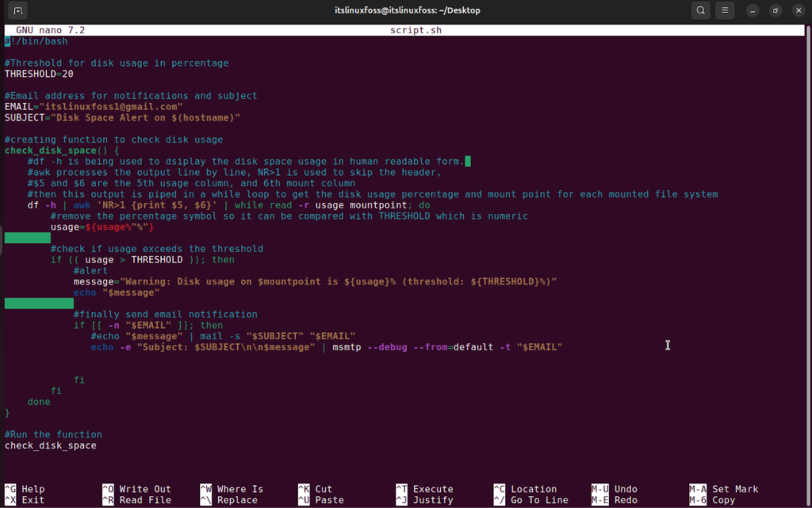Screen dimensions: 812x508
Task: Open a new terminal tab icon
Action: pyautogui.click(x=17, y=10)
